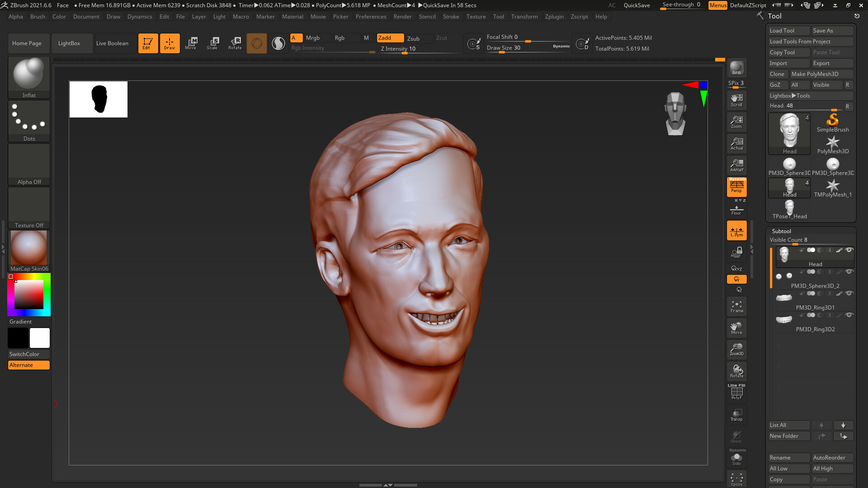Image resolution: width=868 pixels, height=488 pixels.
Task: Activate the Rotate tool in the top toolbar
Action: pos(235,43)
